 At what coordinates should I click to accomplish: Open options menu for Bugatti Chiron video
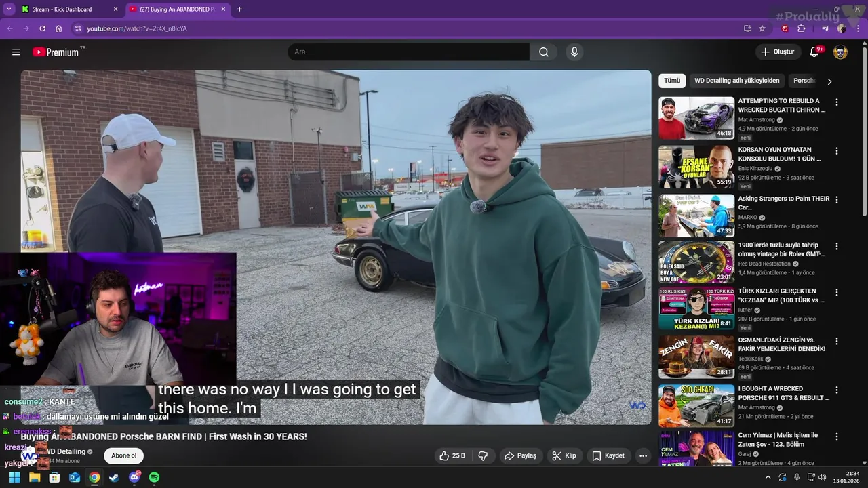[837, 102]
